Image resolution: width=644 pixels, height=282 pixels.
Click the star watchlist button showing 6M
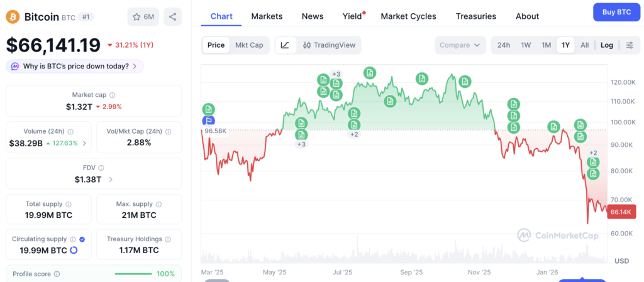143,16
